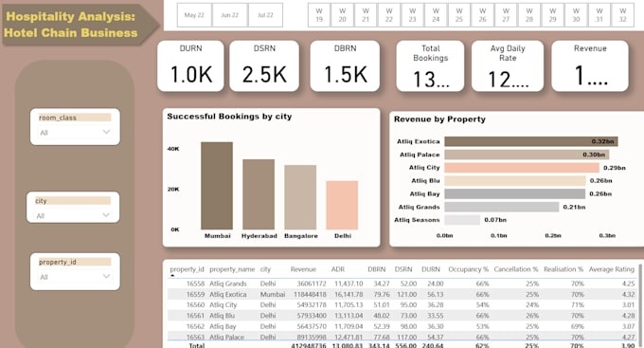Sort table by ADR column header
This screenshot has height=348, width=644.
point(338,269)
